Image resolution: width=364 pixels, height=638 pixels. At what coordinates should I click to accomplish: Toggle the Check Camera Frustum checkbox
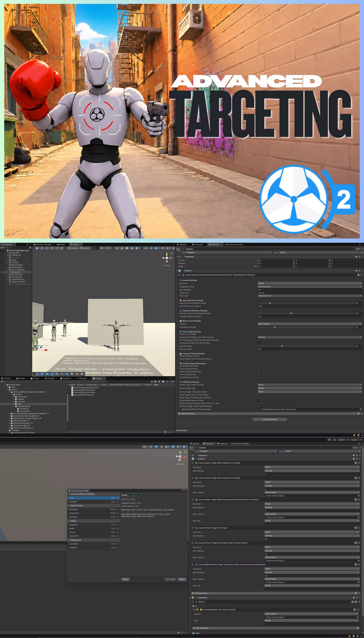pos(258,356)
